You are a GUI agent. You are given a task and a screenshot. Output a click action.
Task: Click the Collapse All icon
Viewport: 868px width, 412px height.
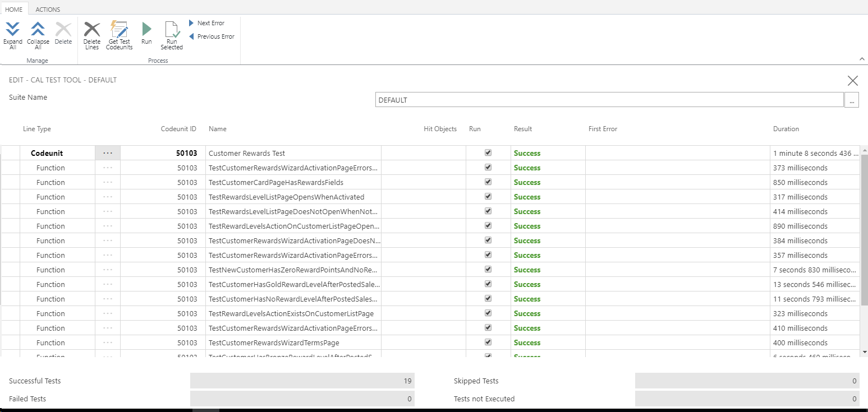click(x=38, y=30)
